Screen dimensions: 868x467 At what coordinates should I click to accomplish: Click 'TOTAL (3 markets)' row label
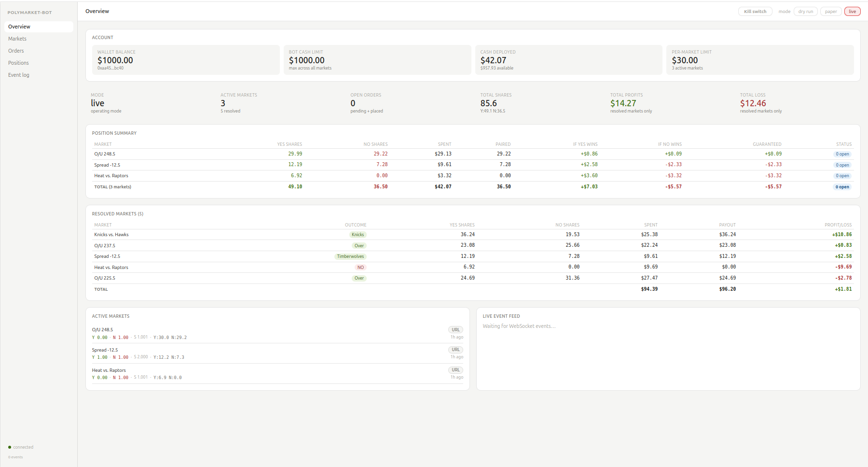click(x=112, y=187)
